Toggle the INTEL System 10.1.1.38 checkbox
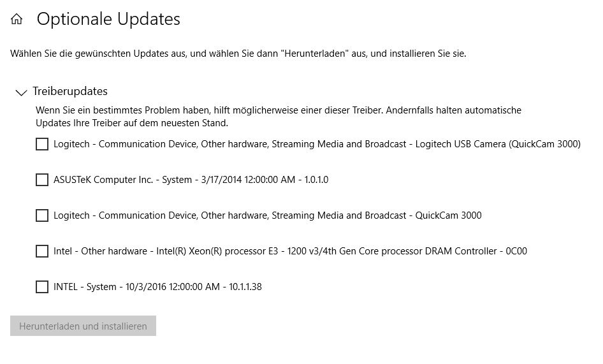603x364 pixels. (42, 287)
